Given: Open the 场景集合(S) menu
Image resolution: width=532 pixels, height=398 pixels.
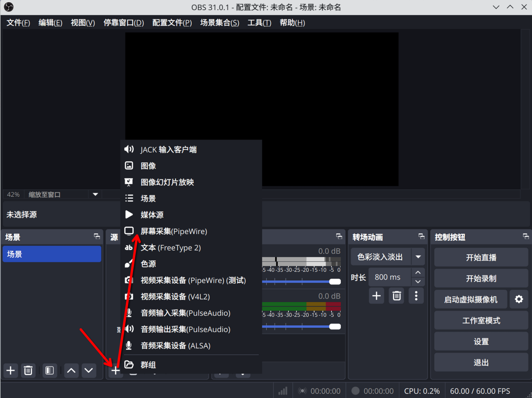Looking at the screenshot, I should (220, 23).
